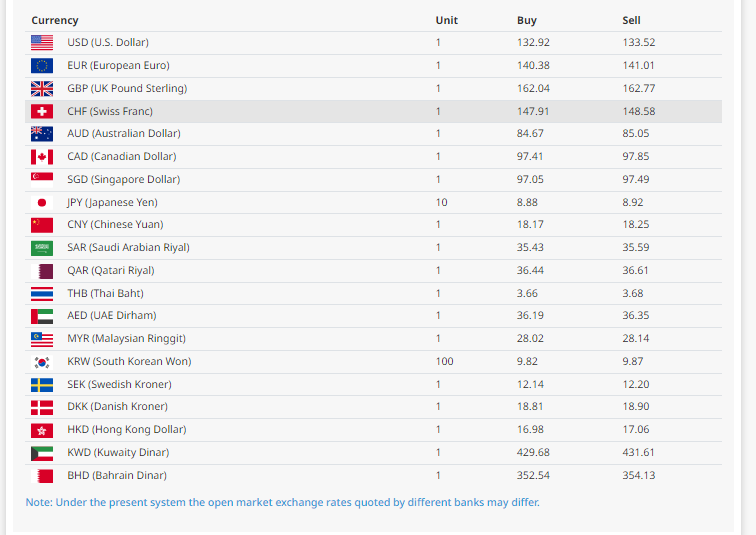This screenshot has width=756, height=535.
Task: Click the Sell column header
Action: pyautogui.click(x=630, y=20)
